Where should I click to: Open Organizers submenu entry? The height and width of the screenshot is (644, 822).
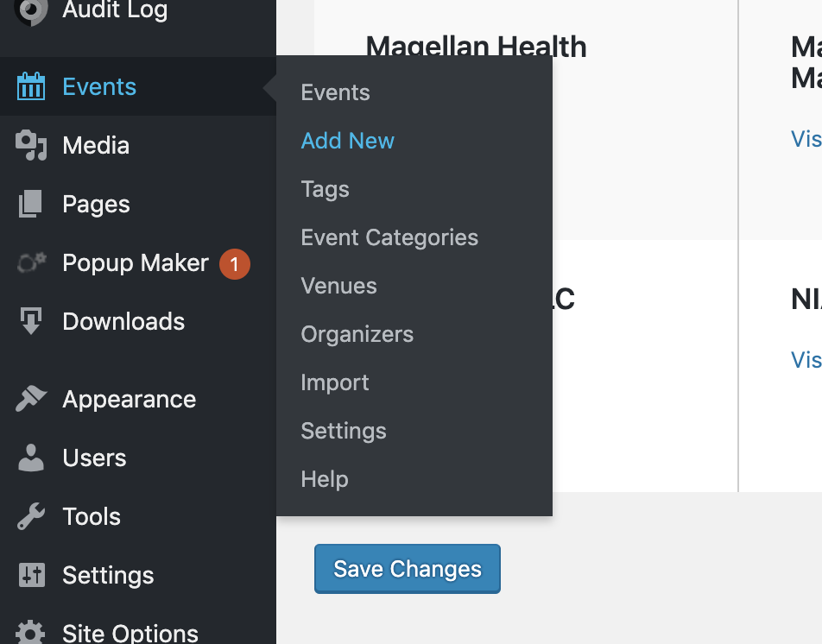357,334
